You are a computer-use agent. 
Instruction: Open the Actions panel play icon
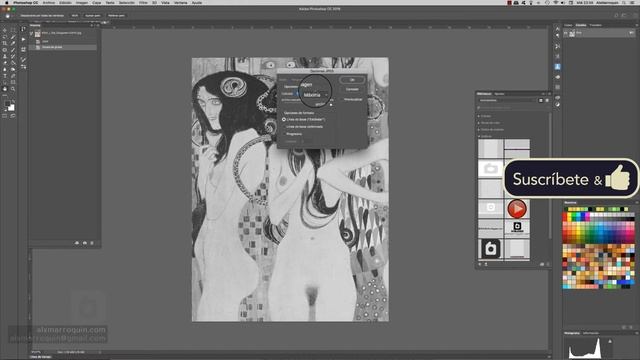[x=23, y=39]
